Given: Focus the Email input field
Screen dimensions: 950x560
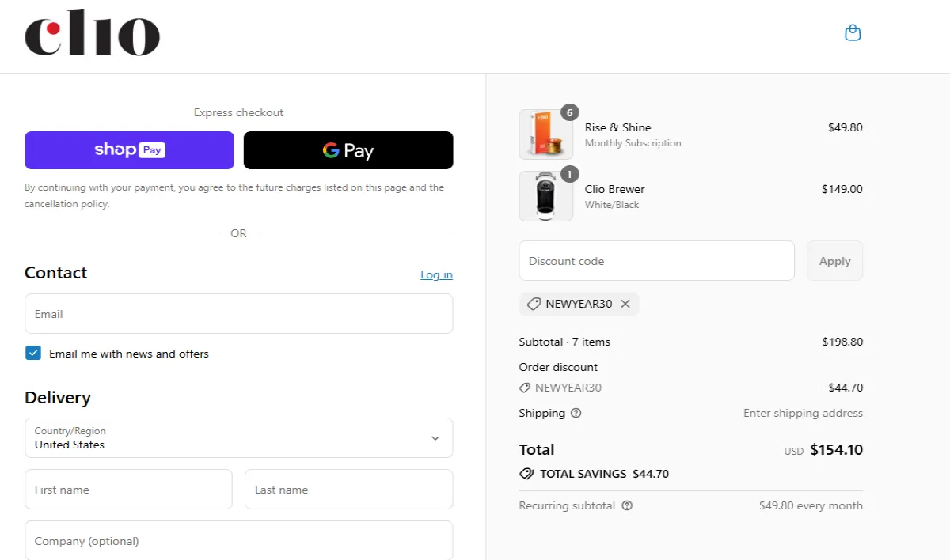Looking at the screenshot, I should [x=238, y=314].
